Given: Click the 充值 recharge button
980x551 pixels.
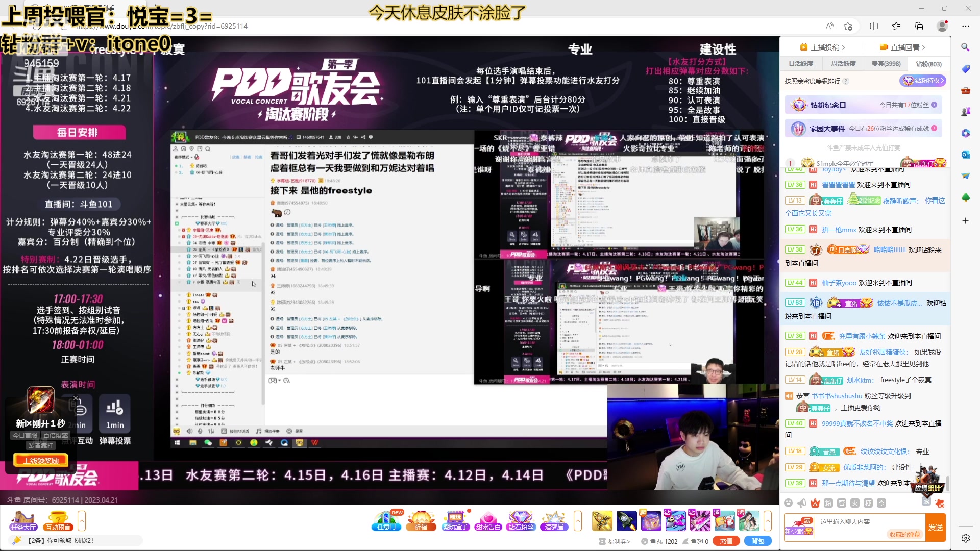Looking at the screenshot, I should (x=727, y=541).
